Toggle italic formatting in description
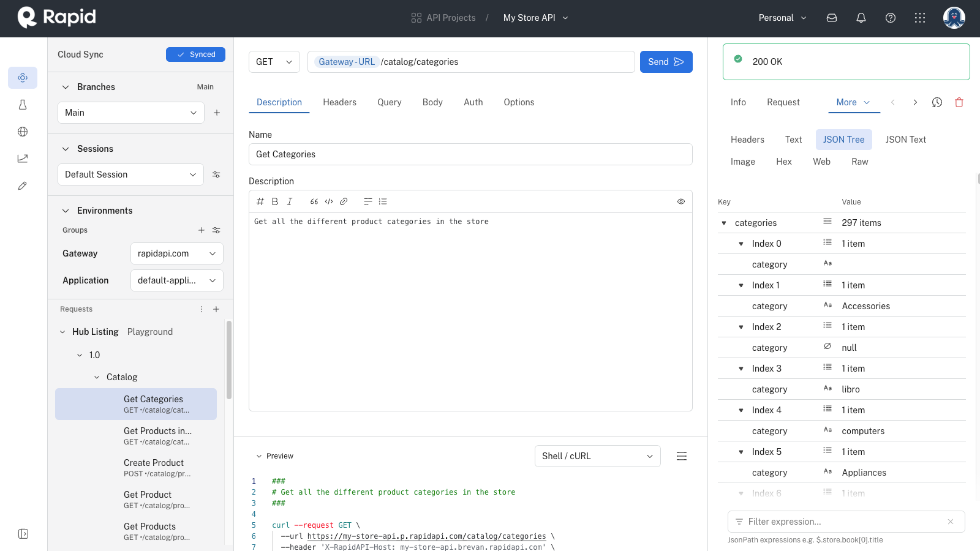The image size is (980, 551). coord(290,201)
